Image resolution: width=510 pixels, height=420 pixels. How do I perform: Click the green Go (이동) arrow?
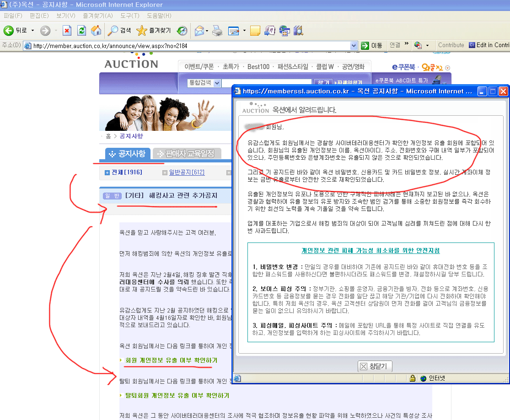pyautogui.click(x=365, y=46)
